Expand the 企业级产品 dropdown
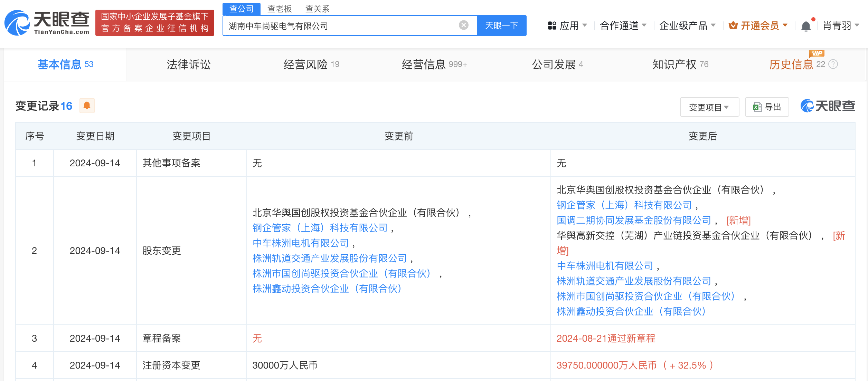The width and height of the screenshot is (868, 381). coord(687,26)
